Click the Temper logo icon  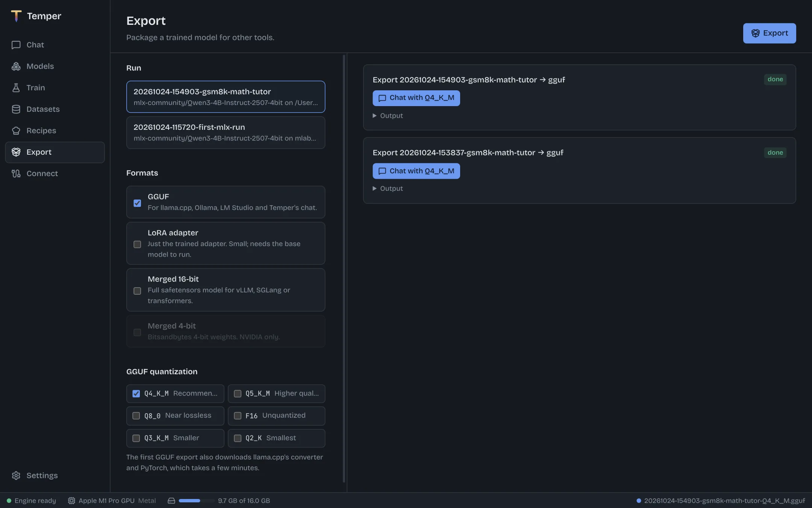tap(16, 16)
